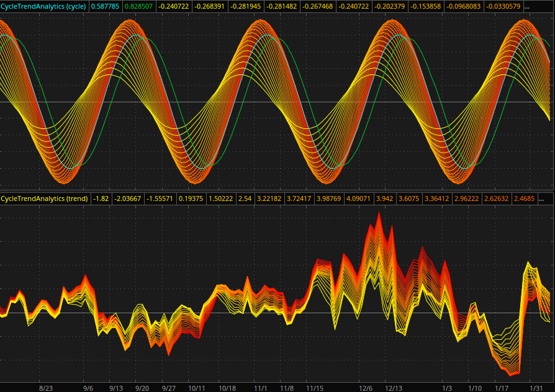Expand the cycle values overflow ellipsis

(527, 6)
